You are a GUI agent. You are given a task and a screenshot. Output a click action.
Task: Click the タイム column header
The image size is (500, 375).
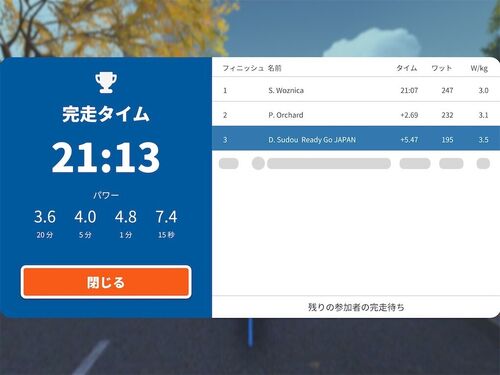click(x=407, y=68)
